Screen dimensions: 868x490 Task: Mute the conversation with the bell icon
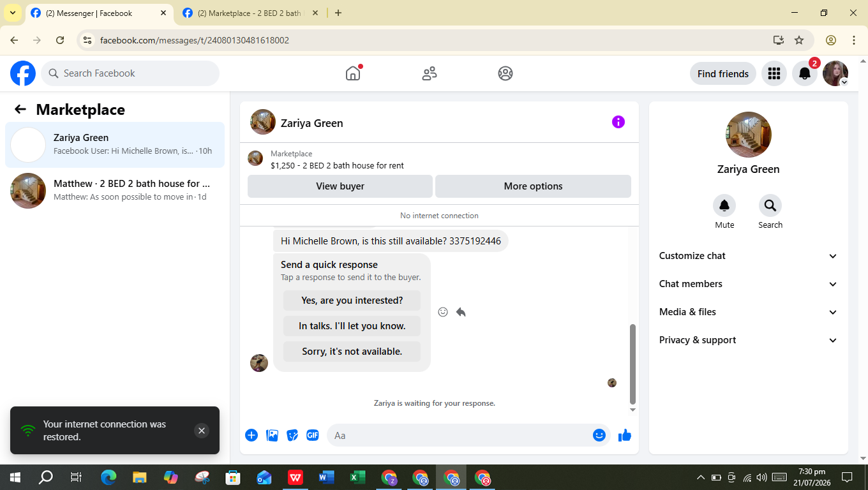tap(724, 205)
